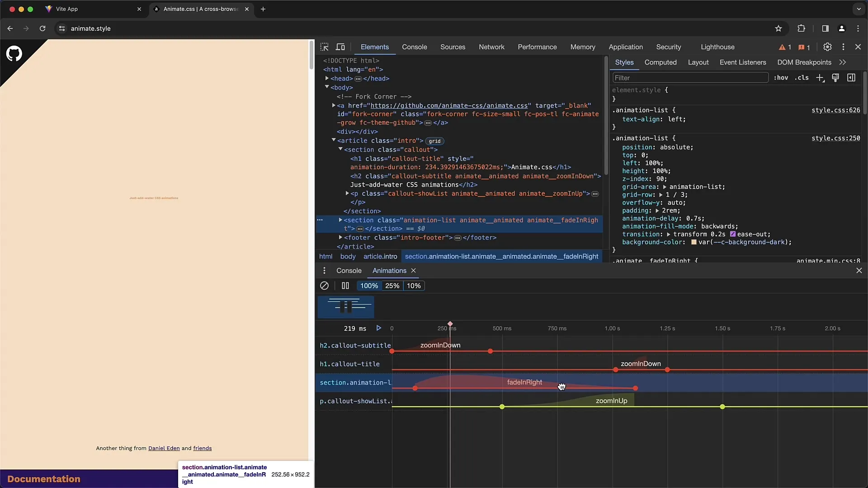Viewport: 868px width, 488px height.
Task: Reload the animate.style page
Action: coord(42,28)
